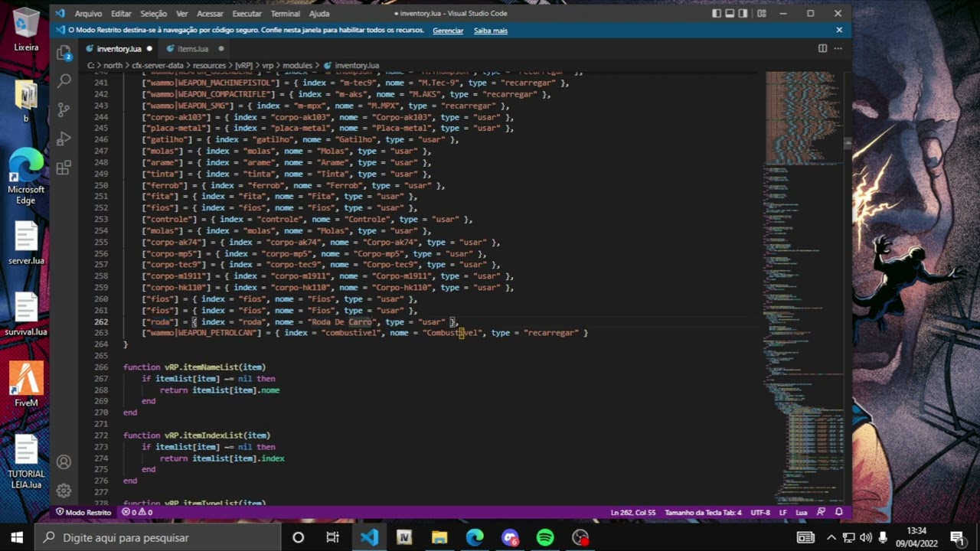The width and height of the screenshot is (980, 551).
Task: Change file encoding UTF-8
Action: click(x=760, y=512)
